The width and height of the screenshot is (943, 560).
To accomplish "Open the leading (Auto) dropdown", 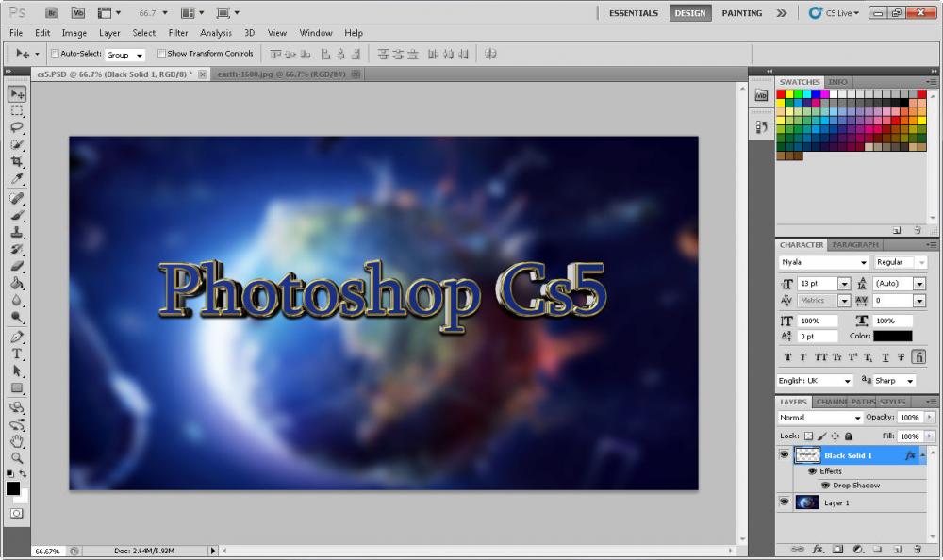I will coord(919,284).
